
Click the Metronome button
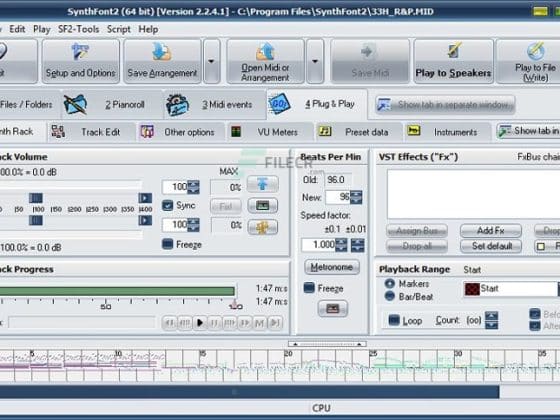click(x=332, y=267)
